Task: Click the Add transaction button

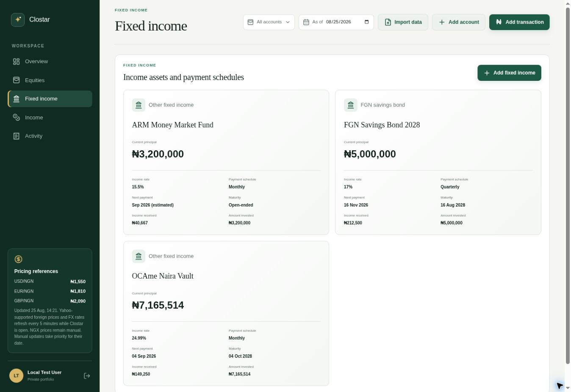Action: [519, 22]
